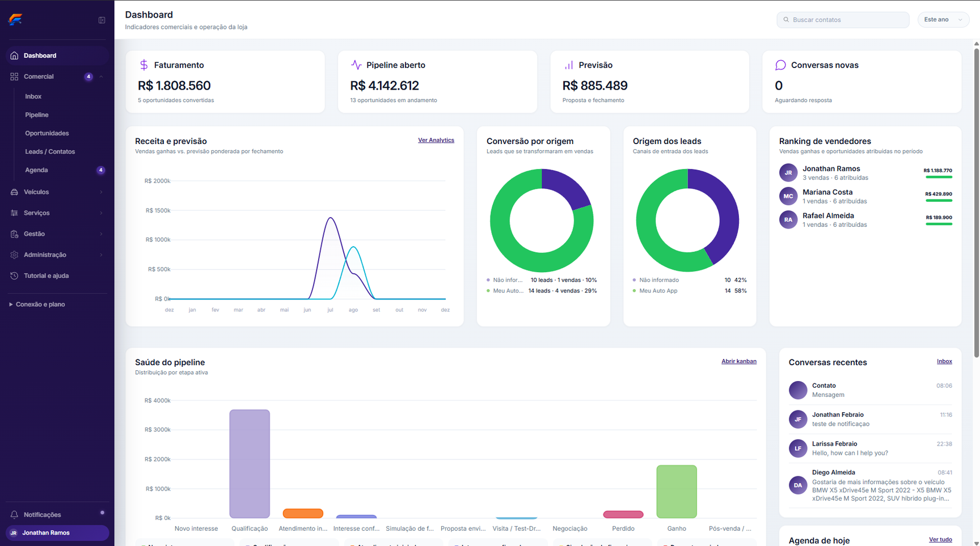Viewport: 980px width, 546px height.
Task: Open the Agenda menu item
Action: (x=36, y=170)
